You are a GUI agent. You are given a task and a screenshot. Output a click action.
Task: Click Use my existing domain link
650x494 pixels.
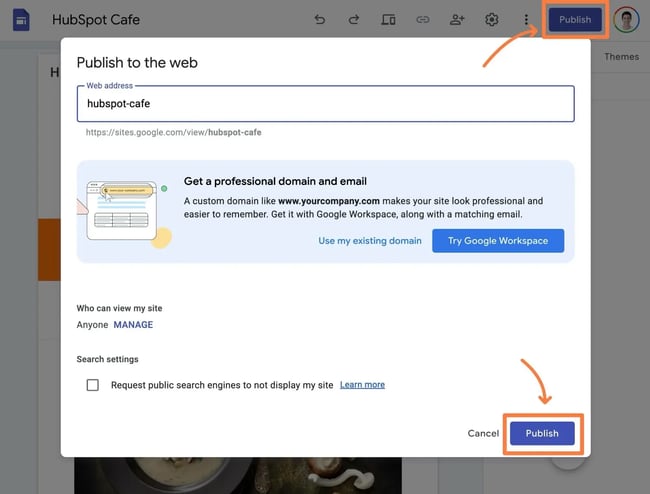(x=370, y=241)
